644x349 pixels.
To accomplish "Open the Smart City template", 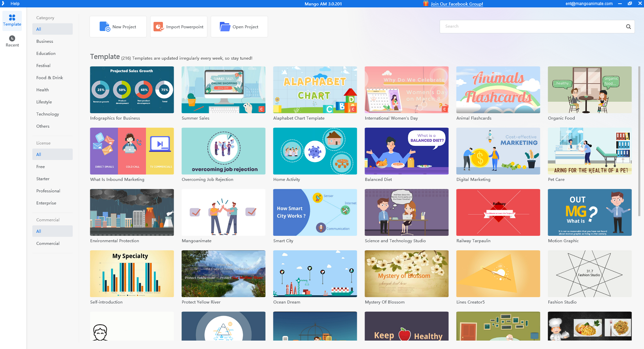I will (315, 212).
